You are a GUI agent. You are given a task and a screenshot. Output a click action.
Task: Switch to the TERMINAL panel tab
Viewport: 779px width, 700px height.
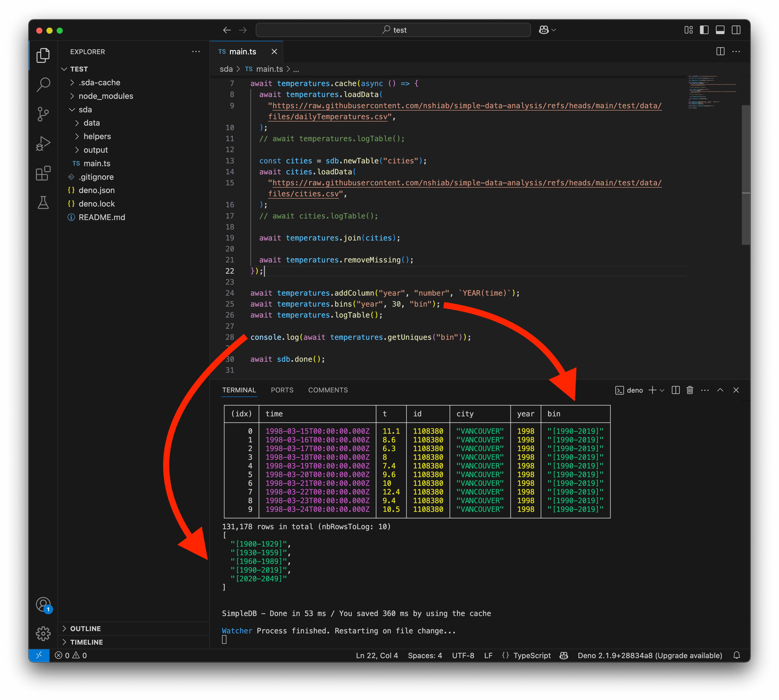click(x=239, y=390)
